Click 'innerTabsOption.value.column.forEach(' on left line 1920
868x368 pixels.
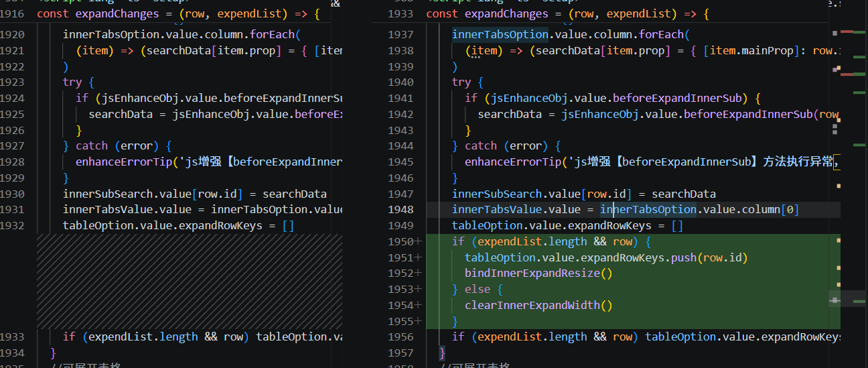[x=182, y=34]
